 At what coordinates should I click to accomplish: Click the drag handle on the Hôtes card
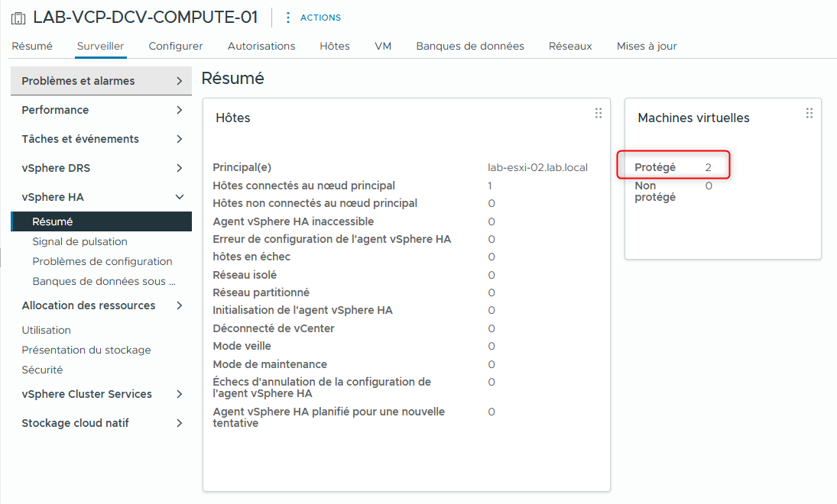click(x=599, y=112)
